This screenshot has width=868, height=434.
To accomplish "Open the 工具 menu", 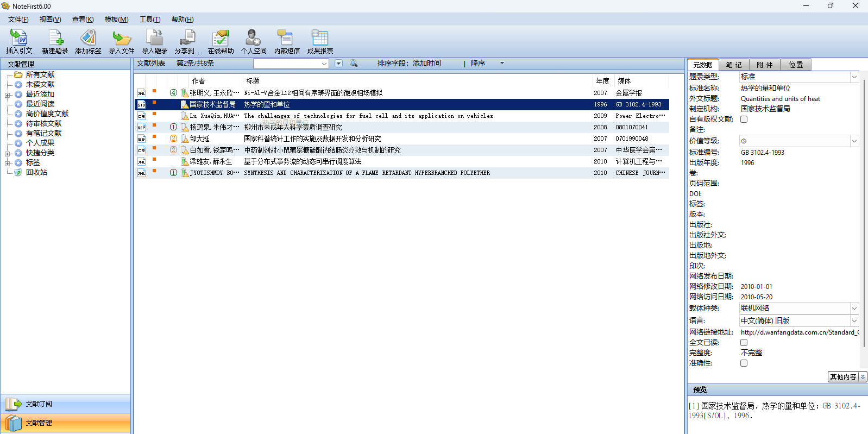I will 150,20.
